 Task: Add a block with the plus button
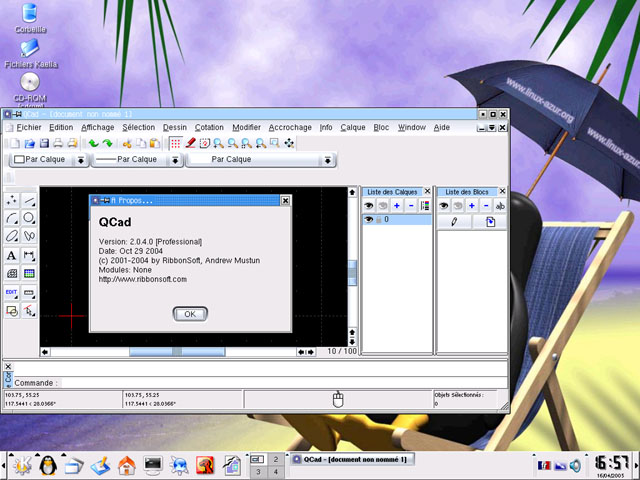tap(471, 206)
